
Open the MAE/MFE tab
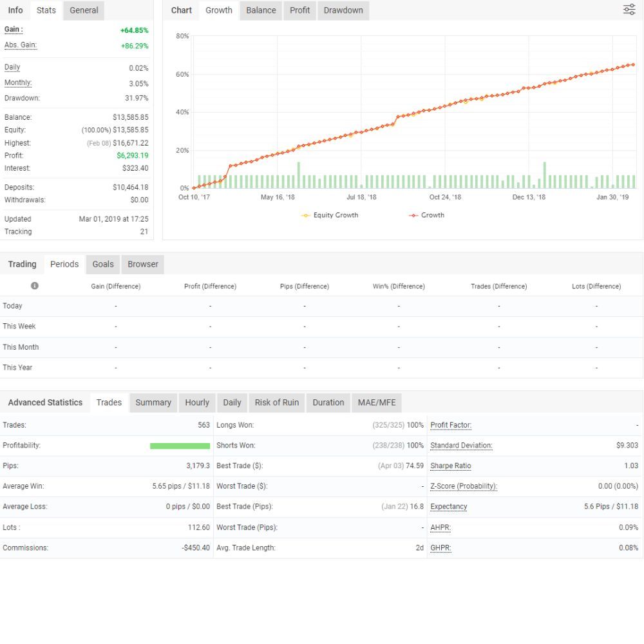click(x=377, y=402)
